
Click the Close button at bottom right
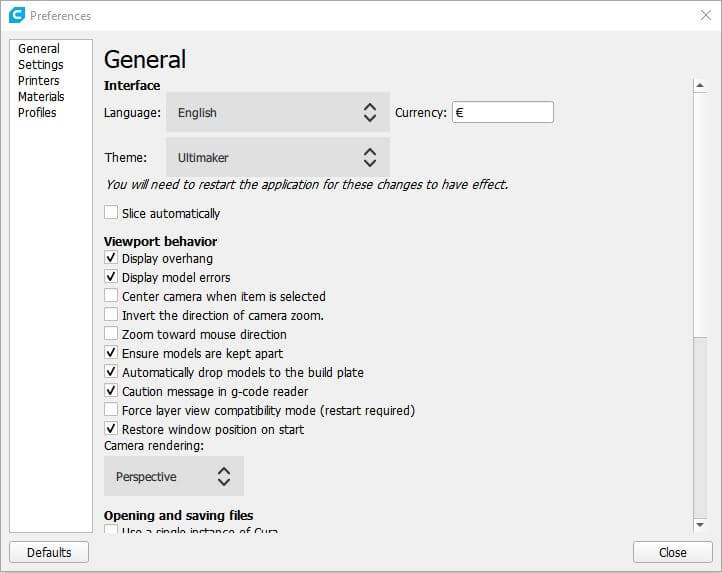tap(672, 552)
